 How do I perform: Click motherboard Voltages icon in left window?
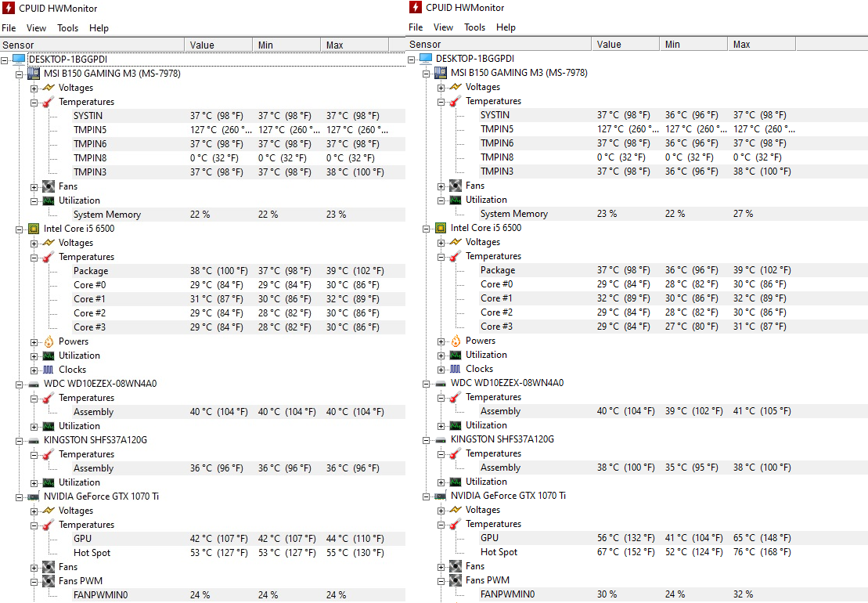click(49, 88)
